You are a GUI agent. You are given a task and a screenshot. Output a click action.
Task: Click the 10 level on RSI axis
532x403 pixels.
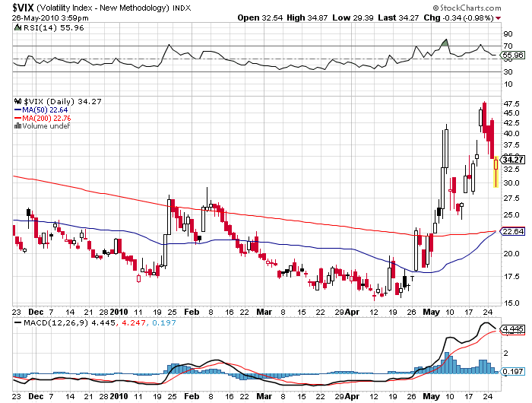click(508, 84)
